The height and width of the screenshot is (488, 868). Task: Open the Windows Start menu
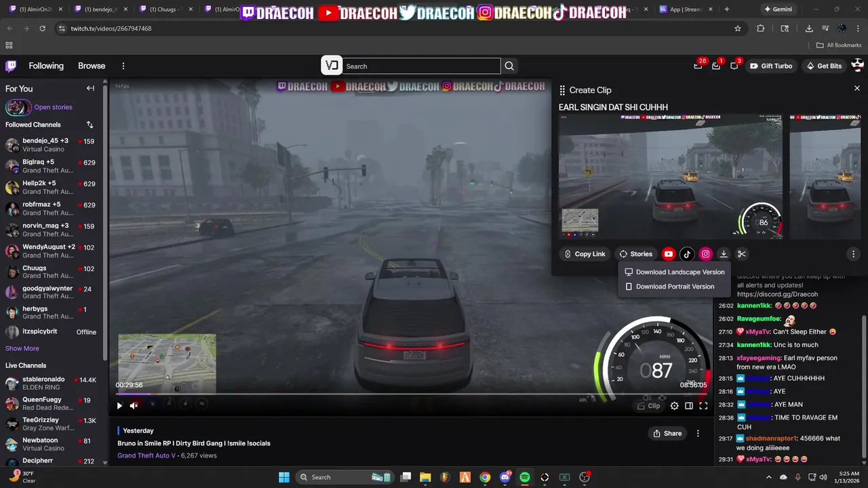pos(284,477)
